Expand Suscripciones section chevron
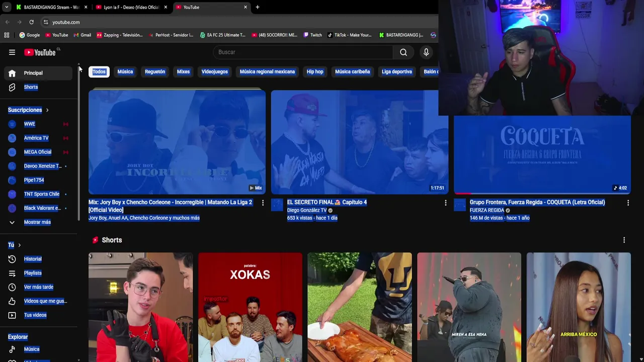The image size is (644, 362). tap(47, 110)
